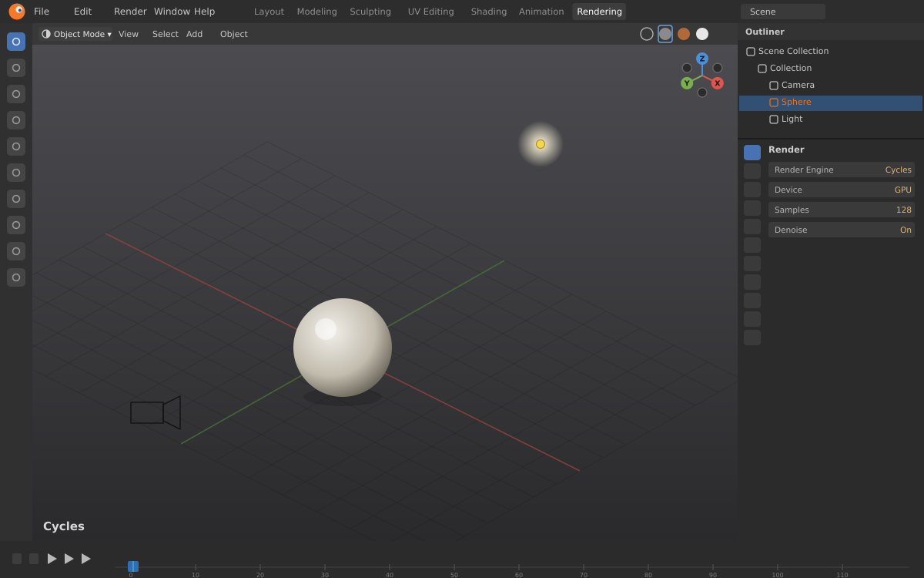Click the Render panel heading
The height and width of the screenshot is (578, 924).
click(786, 150)
